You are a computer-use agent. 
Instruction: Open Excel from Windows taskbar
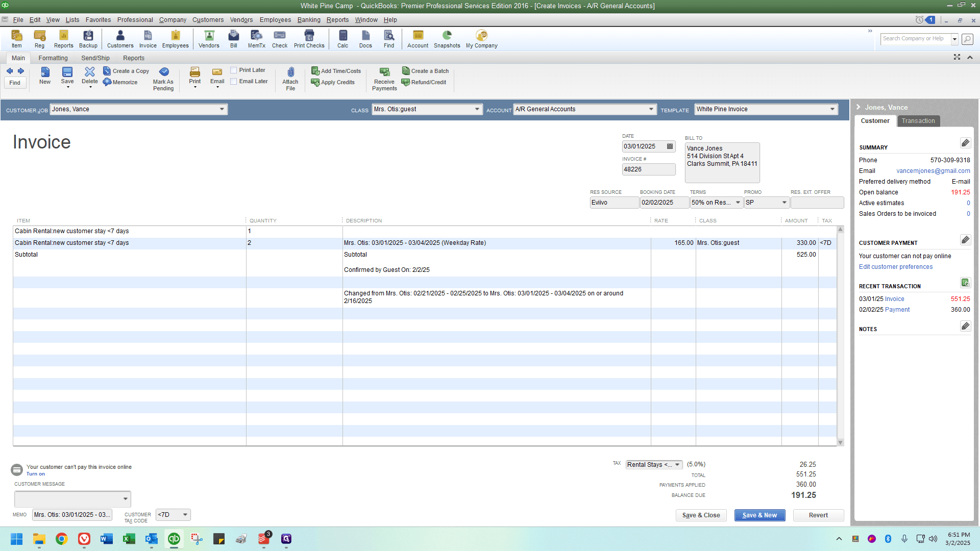129,539
